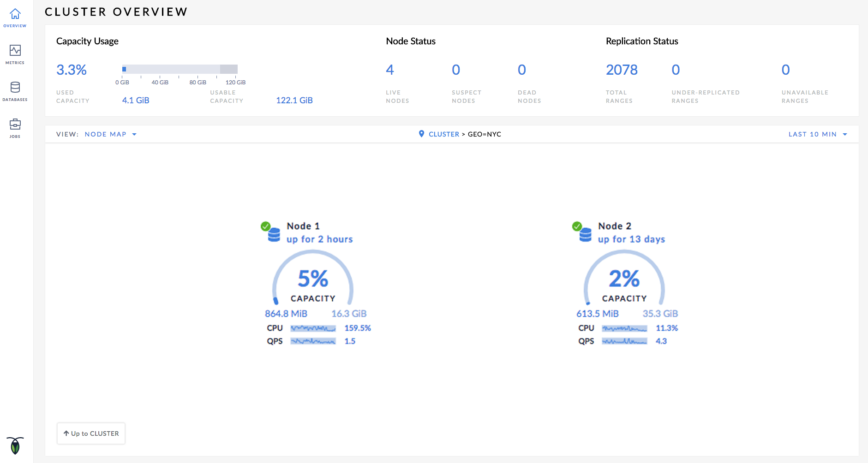Image resolution: width=868 pixels, height=463 pixels.
Task: Click the 122.1 GiB usable capacity link
Action: (294, 100)
